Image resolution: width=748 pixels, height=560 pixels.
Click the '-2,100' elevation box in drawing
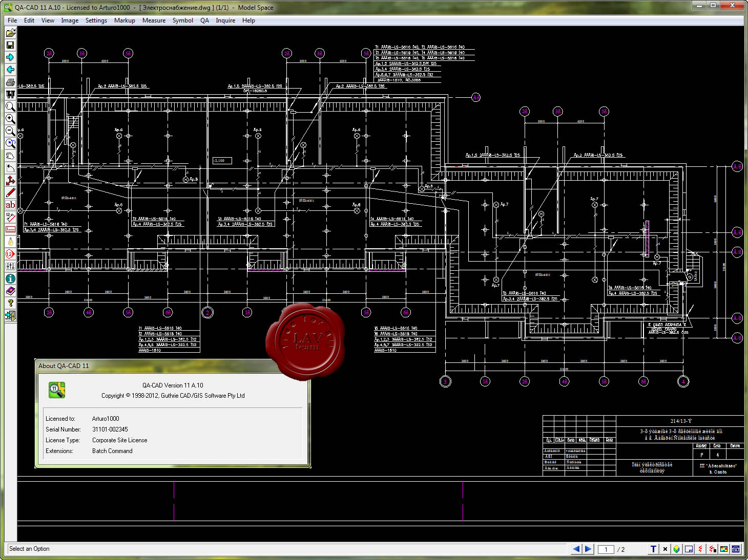click(x=222, y=161)
